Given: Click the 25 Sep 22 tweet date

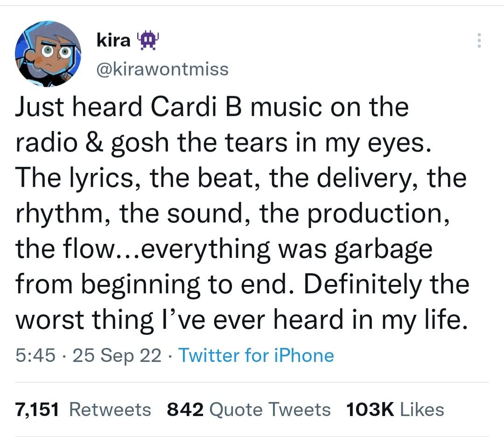Looking at the screenshot, I should point(117,356).
